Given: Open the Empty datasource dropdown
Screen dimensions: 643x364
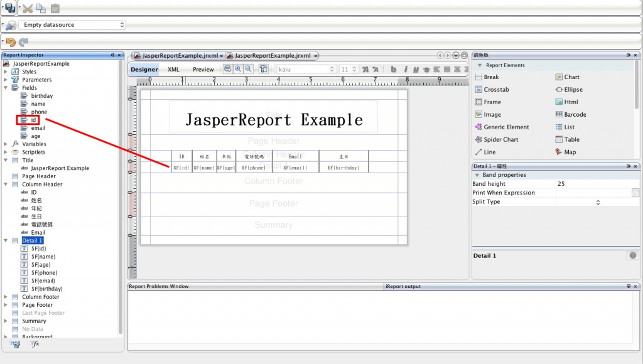Looking at the screenshot, I should tap(72, 25).
